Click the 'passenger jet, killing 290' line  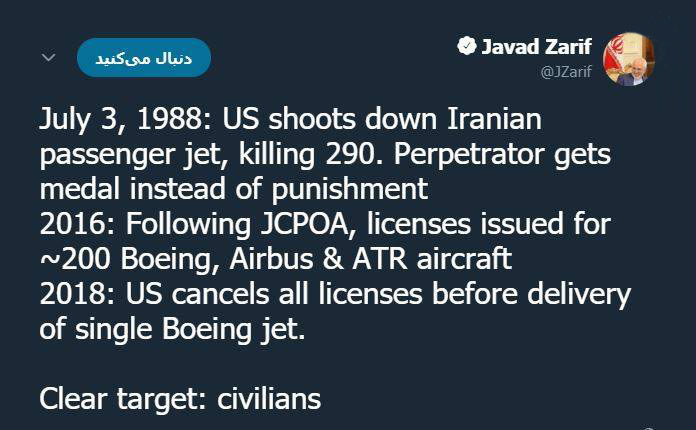(325, 155)
